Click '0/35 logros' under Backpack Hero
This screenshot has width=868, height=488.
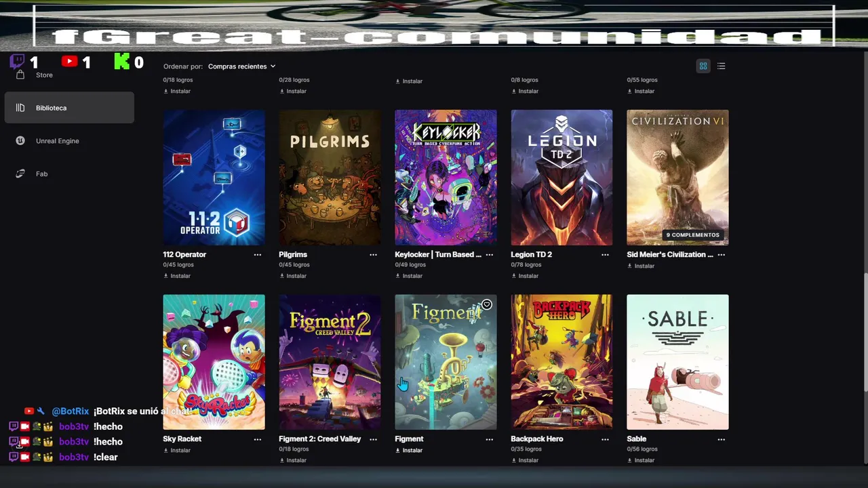pyautogui.click(x=526, y=449)
